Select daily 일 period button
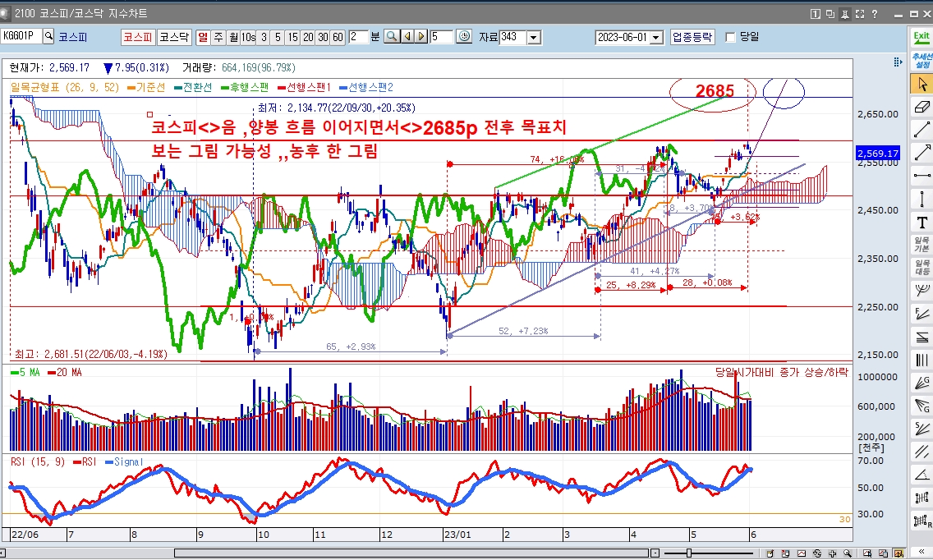 pyautogui.click(x=203, y=37)
